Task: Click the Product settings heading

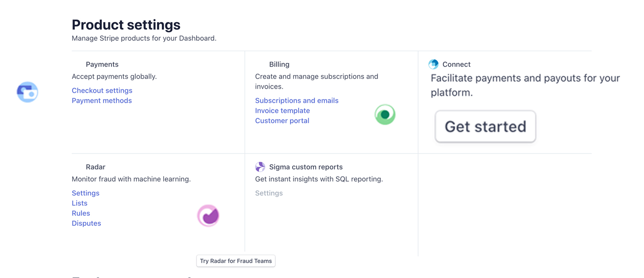Action: [x=126, y=25]
